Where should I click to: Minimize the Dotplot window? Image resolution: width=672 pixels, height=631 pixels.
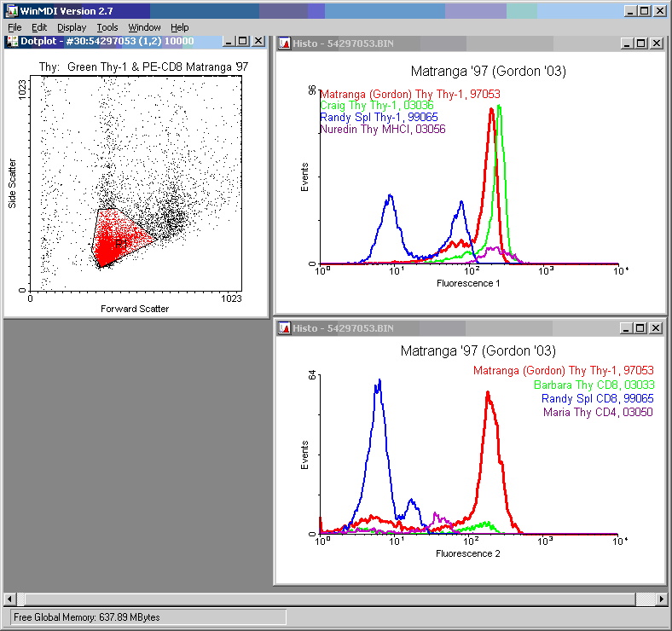227,41
